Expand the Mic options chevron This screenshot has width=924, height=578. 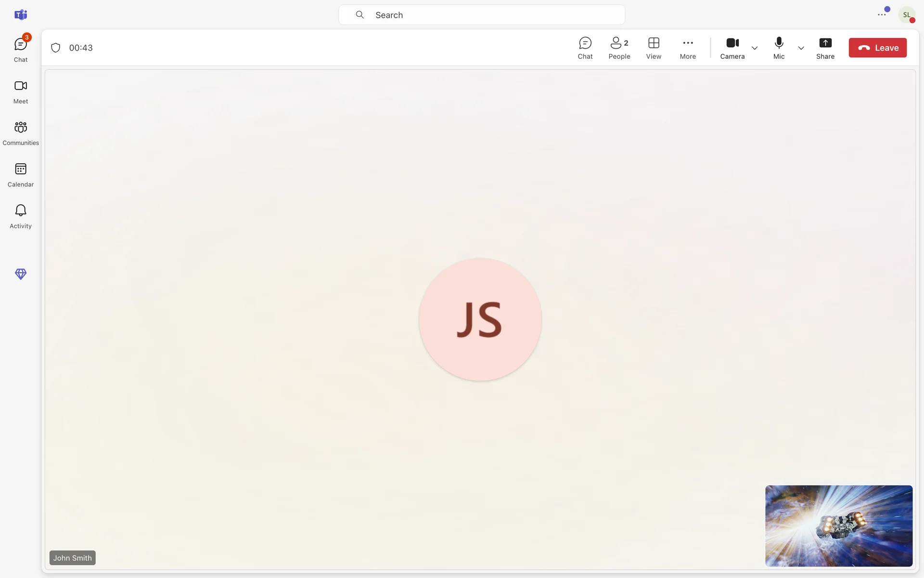pyautogui.click(x=801, y=48)
